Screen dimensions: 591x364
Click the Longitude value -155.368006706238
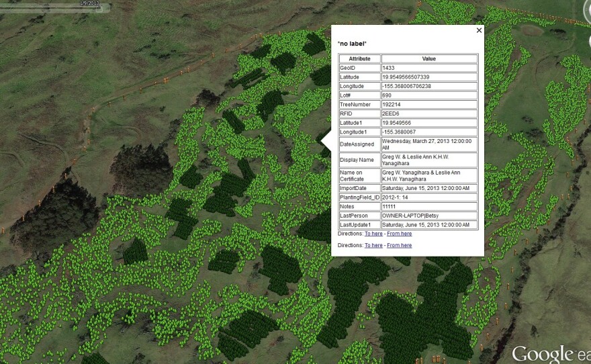point(406,87)
